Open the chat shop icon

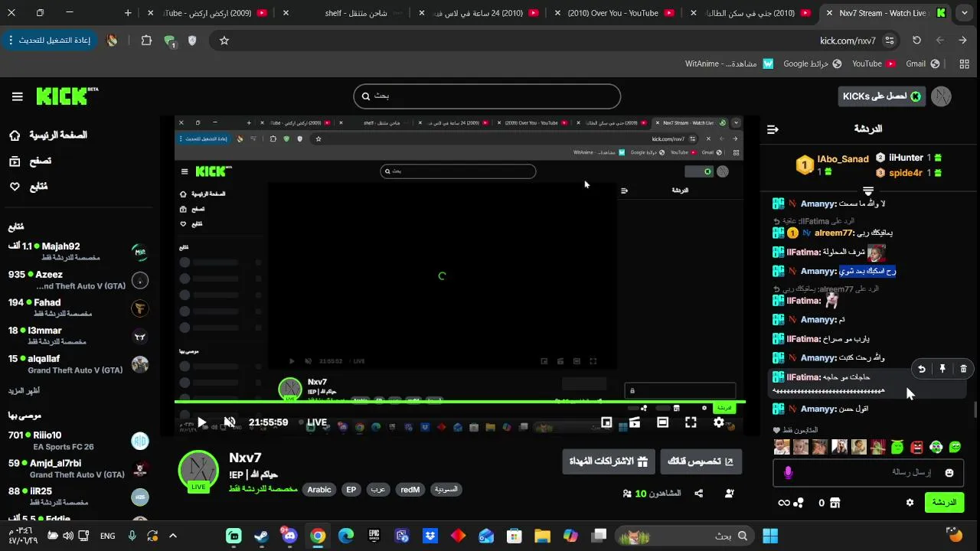pyautogui.click(x=835, y=503)
